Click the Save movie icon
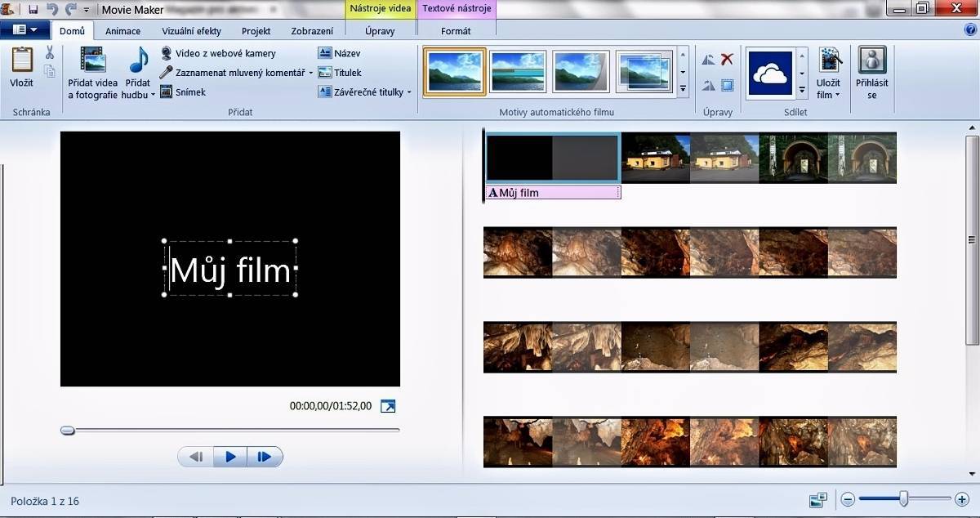This screenshot has width=980, height=518. coord(830,60)
